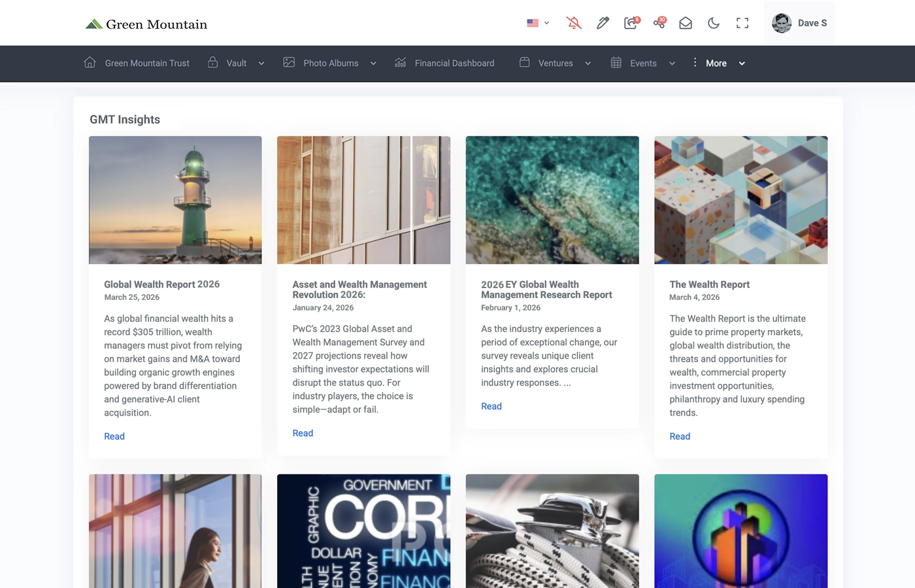
Task: Click the Ventures folder icon
Action: [525, 63]
